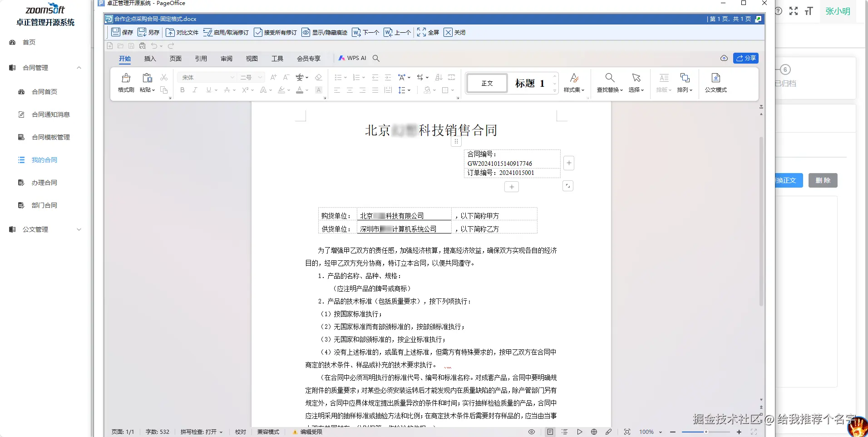Viewport: 868px width, 437px height.
Task: Toggle italic formatting
Action: 195,90
